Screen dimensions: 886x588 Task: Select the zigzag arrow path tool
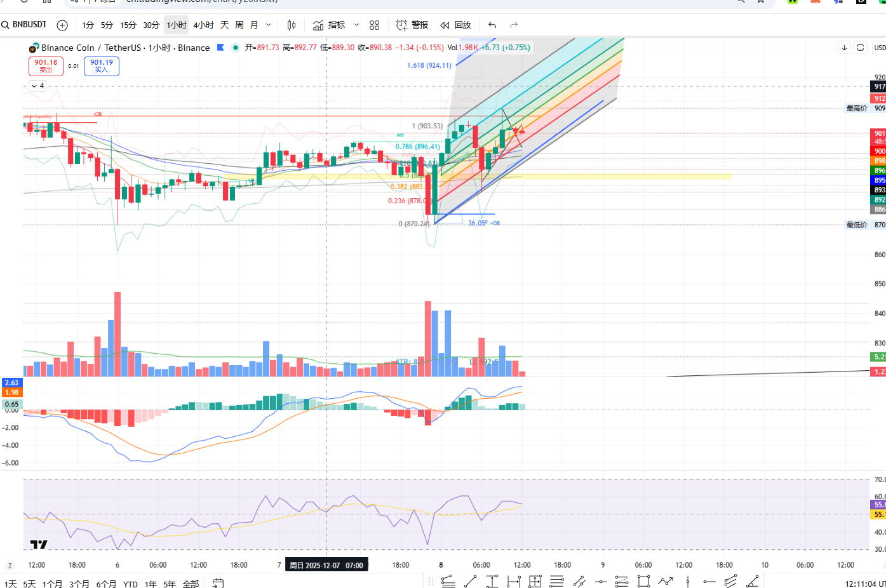pos(665,581)
